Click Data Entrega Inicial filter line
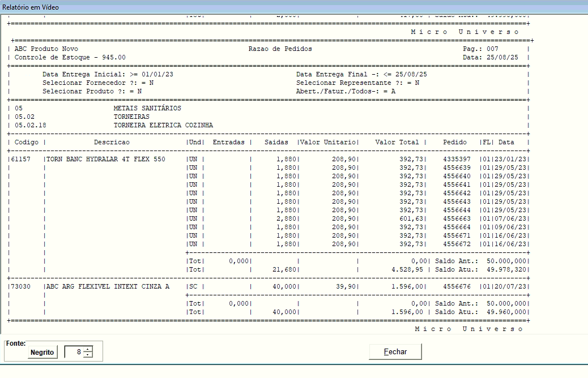 108,74
